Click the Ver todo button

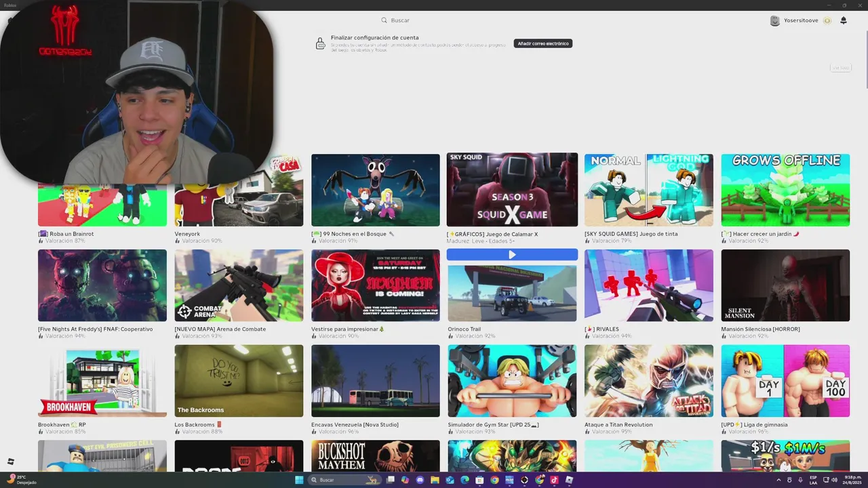coord(841,68)
